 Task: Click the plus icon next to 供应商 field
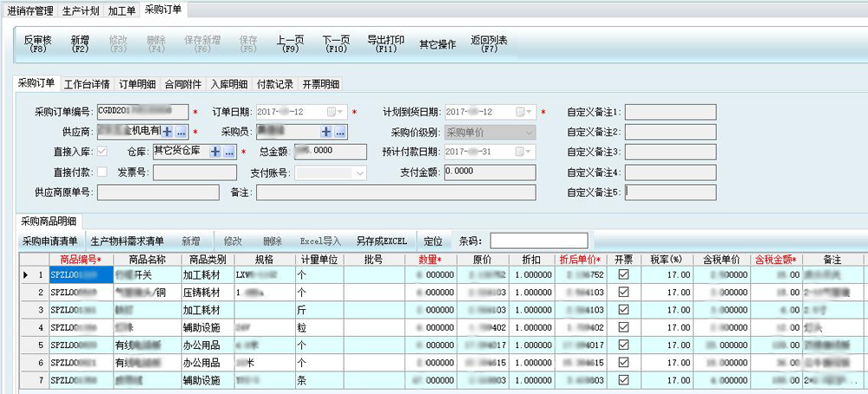coord(168,132)
